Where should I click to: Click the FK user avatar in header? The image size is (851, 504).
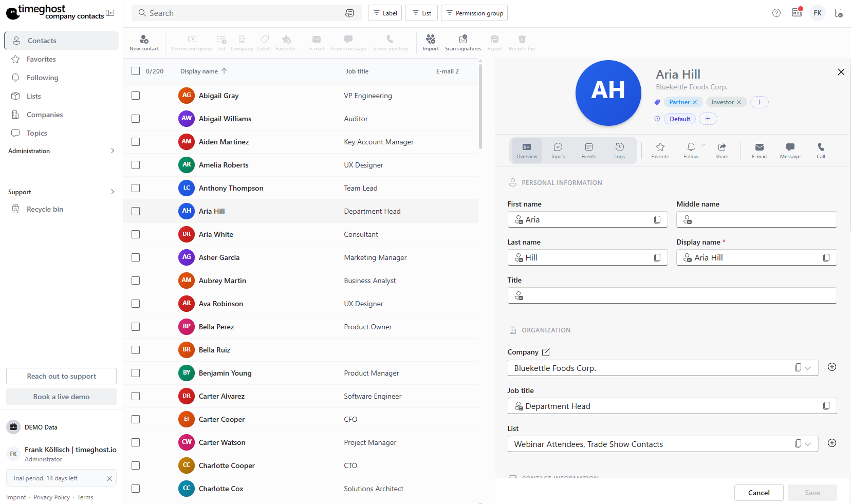[818, 13]
